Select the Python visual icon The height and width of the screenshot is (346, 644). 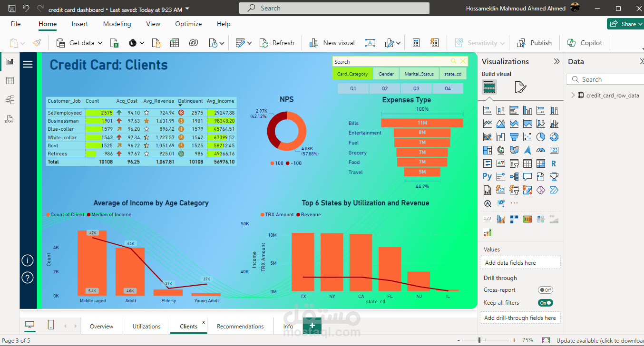point(488,176)
